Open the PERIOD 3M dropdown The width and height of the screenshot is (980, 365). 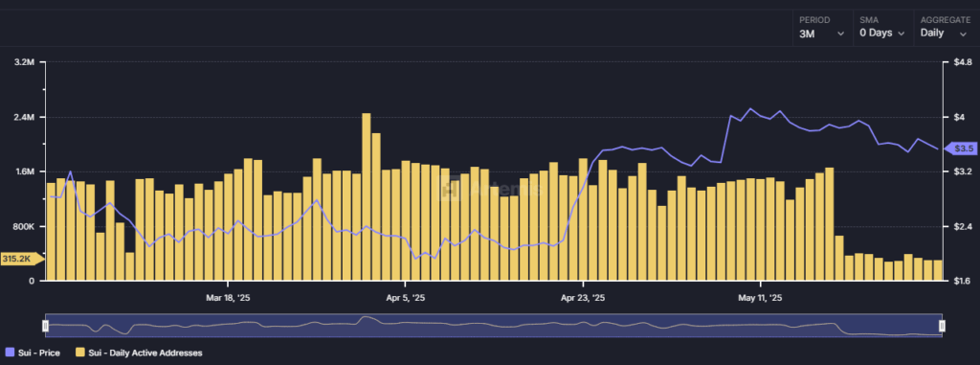click(822, 28)
